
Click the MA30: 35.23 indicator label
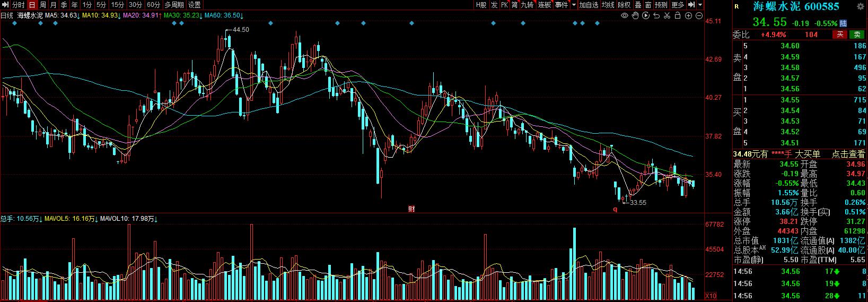point(183,15)
